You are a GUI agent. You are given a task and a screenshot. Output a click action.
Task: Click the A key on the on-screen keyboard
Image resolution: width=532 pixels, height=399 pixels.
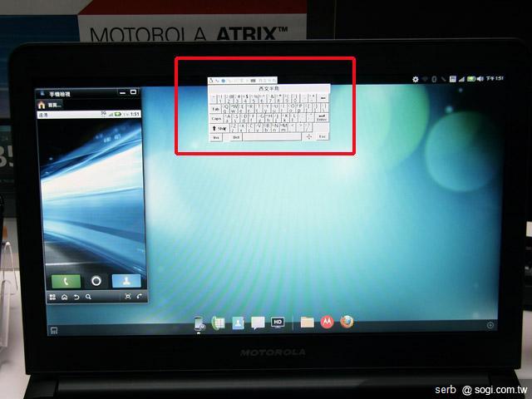[x=228, y=119]
